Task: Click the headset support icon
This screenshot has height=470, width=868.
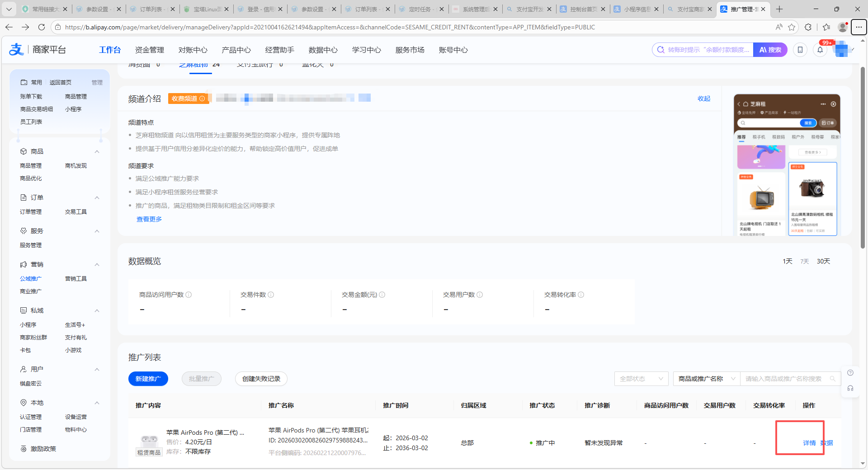Action: point(850,388)
